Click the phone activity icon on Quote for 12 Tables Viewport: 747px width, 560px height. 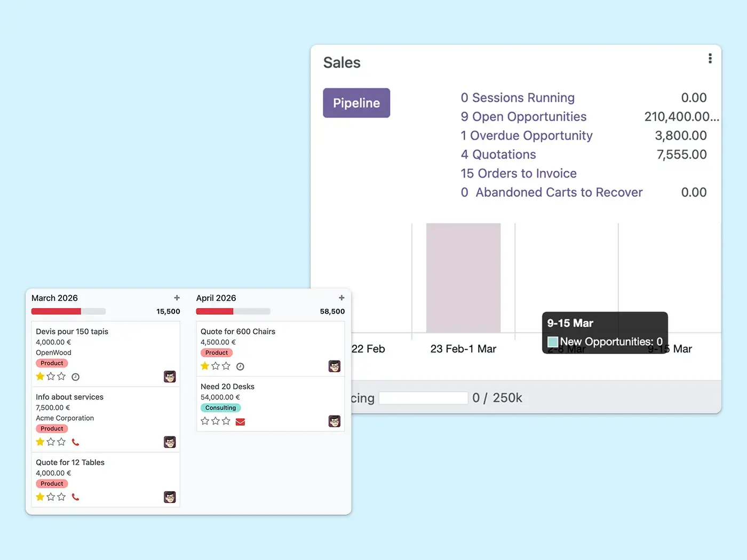76,497
